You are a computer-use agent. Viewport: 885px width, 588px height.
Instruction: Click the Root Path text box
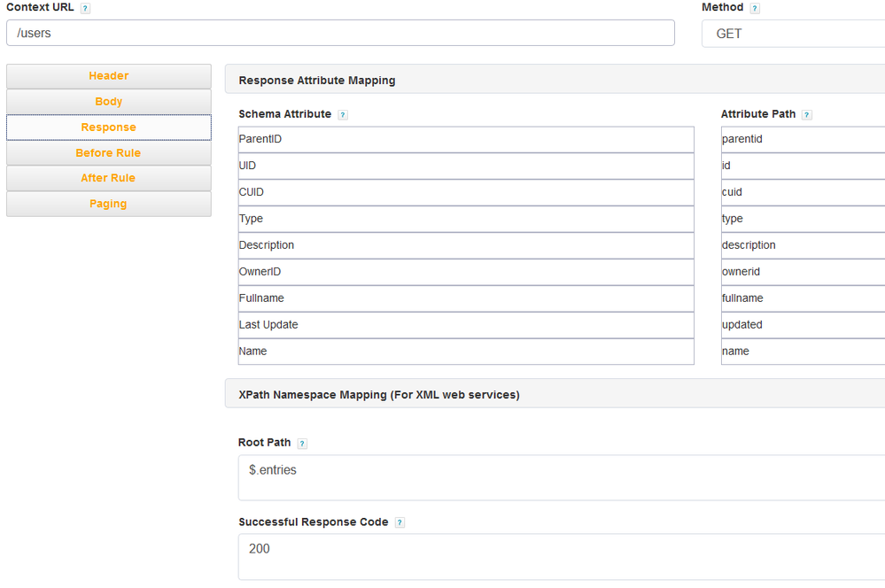pyautogui.click(x=562, y=477)
